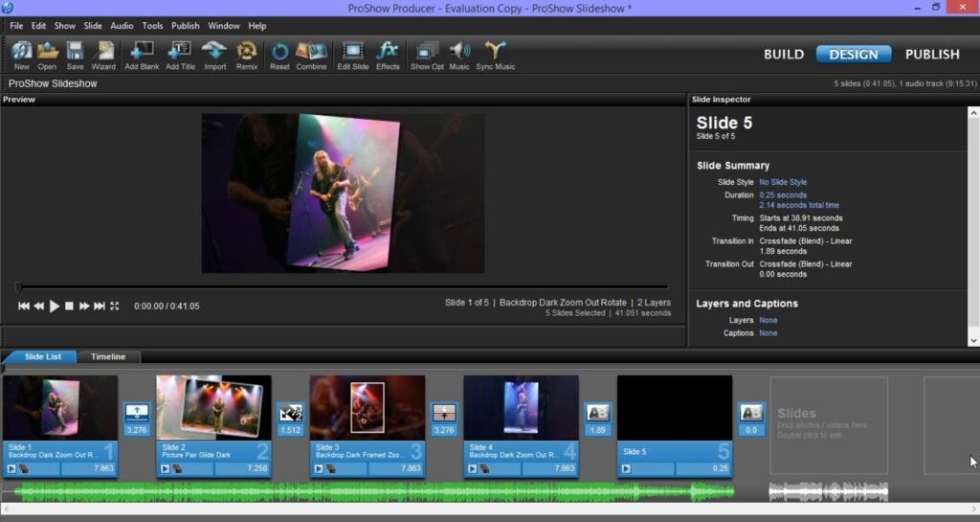
Task: Open a show with the Open icon
Action: tap(47, 55)
